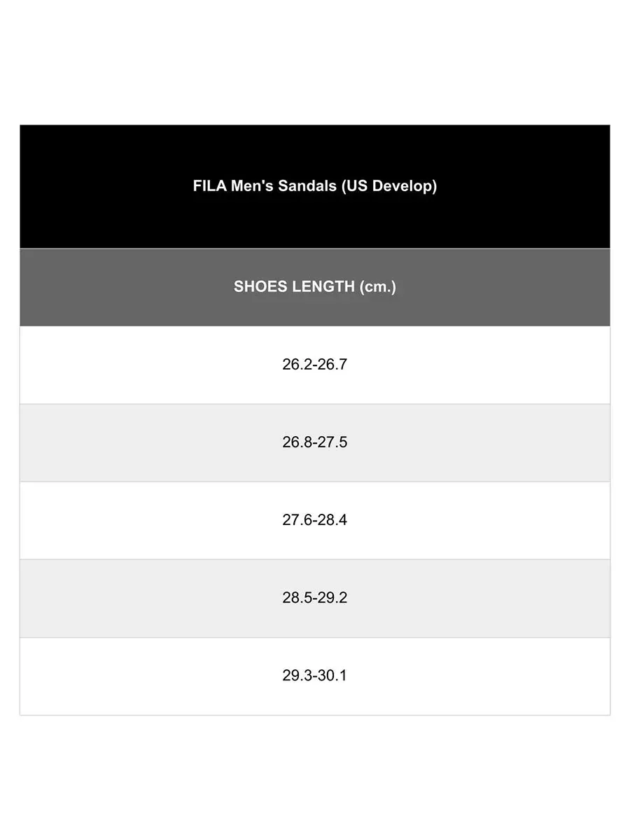Click the "(US Develop)" text in the title
Screen dimensions: 630x840
(389, 186)
